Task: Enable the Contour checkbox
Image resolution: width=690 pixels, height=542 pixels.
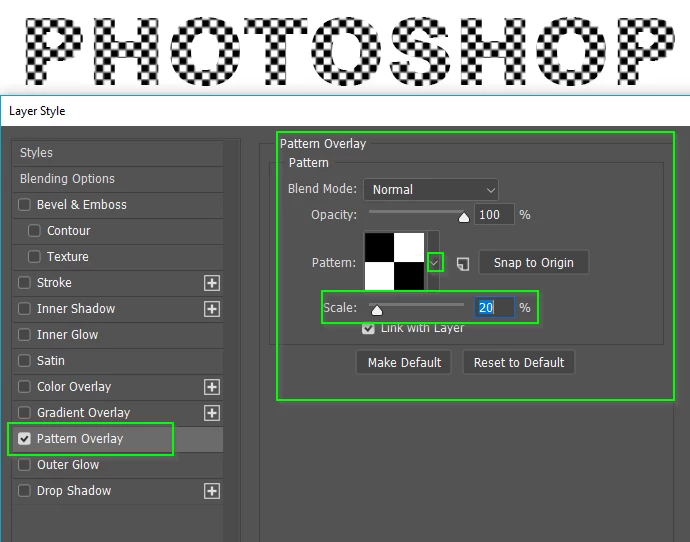Action: click(34, 231)
